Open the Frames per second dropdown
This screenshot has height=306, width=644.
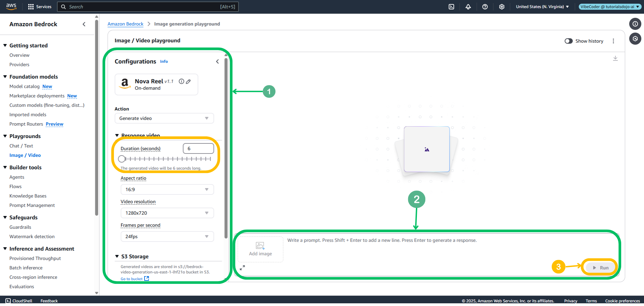tap(167, 236)
